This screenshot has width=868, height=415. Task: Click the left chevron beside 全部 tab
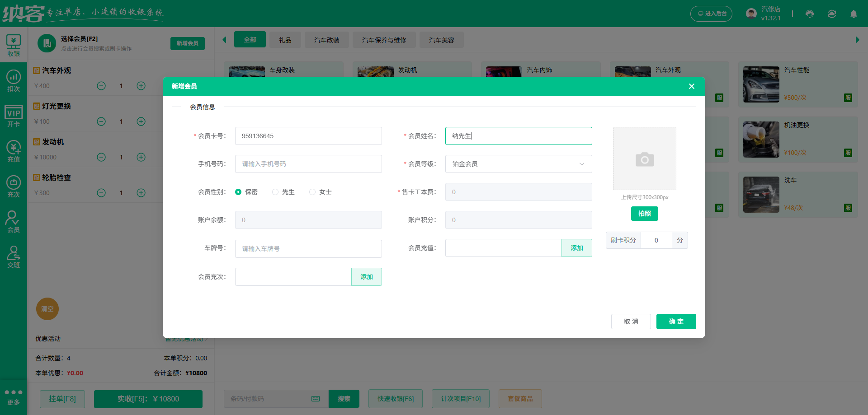pyautogui.click(x=224, y=40)
